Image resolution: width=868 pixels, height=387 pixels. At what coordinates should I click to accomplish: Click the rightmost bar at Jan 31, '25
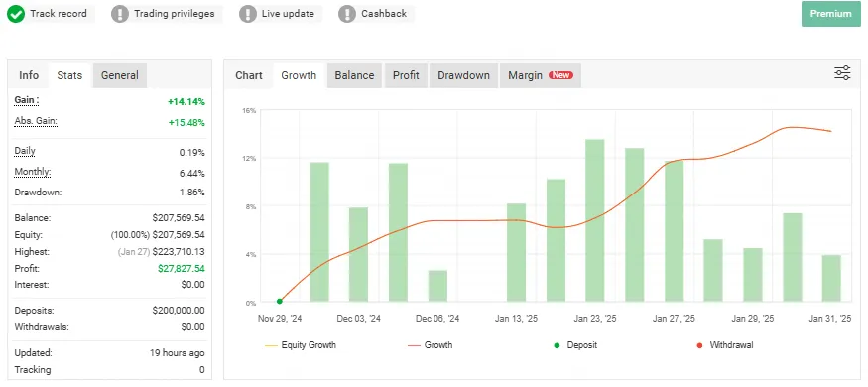[x=831, y=278]
